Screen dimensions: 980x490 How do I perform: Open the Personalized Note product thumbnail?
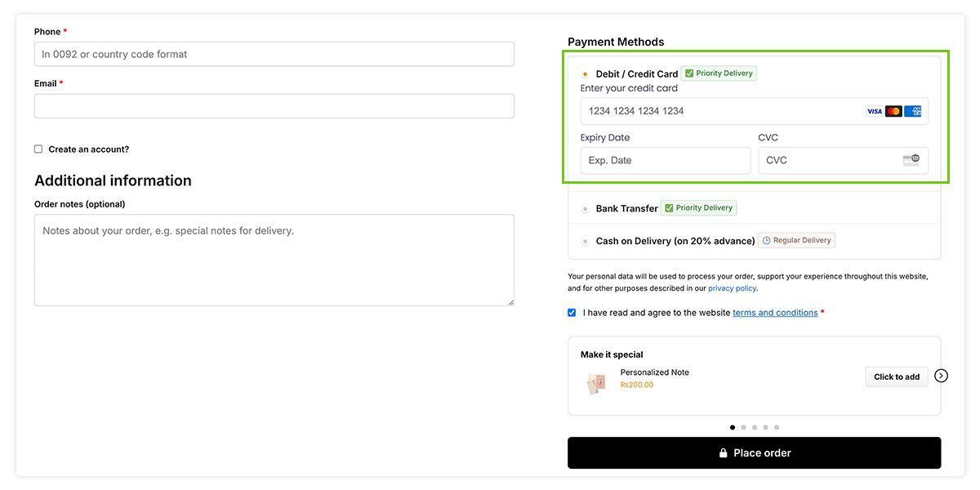596,384
